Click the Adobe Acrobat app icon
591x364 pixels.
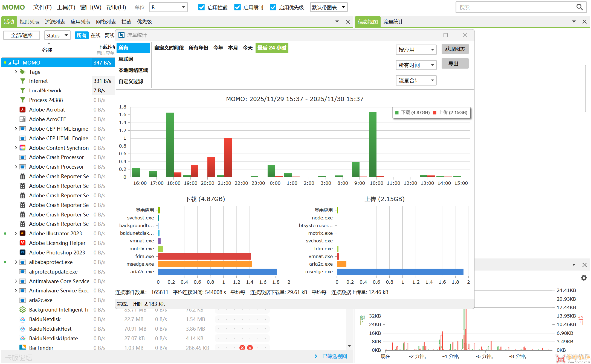pyautogui.click(x=23, y=110)
